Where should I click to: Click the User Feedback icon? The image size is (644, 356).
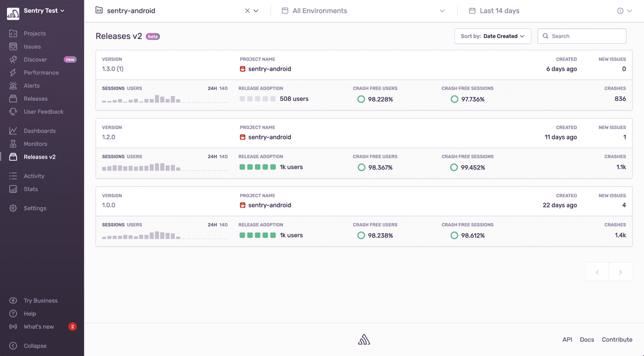pyautogui.click(x=13, y=112)
